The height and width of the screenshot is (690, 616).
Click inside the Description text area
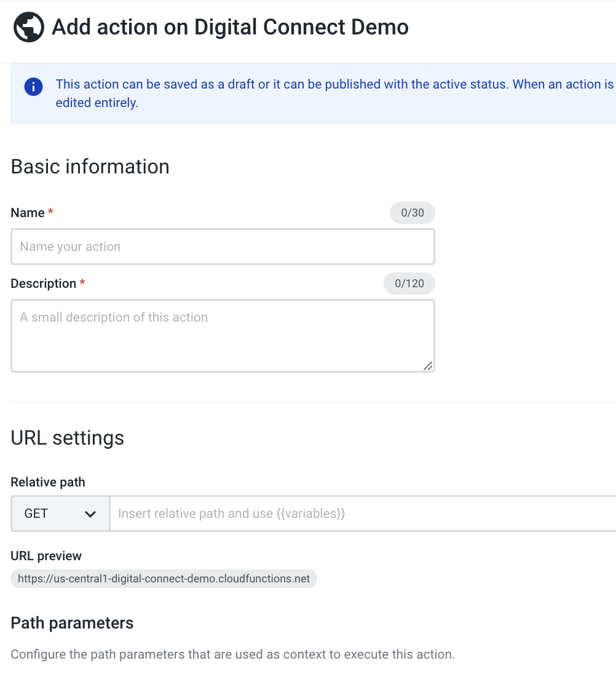coord(223,335)
